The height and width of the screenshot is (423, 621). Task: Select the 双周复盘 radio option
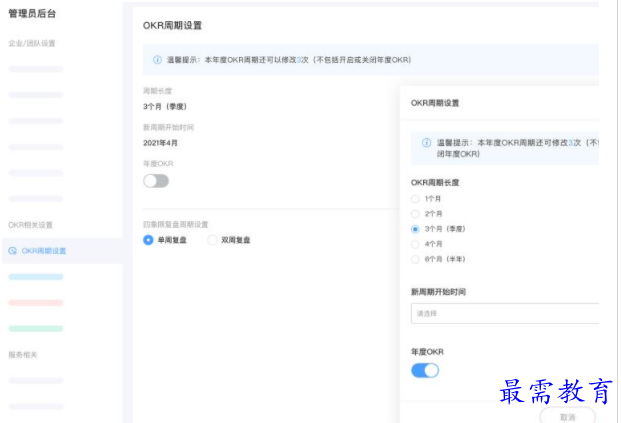pos(212,240)
